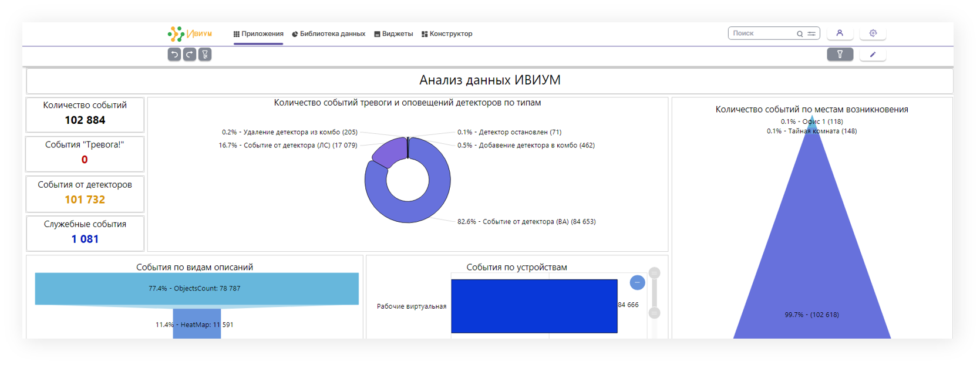
Task: Click the blue minus zoom button on the devices chart
Action: point(637,283)
